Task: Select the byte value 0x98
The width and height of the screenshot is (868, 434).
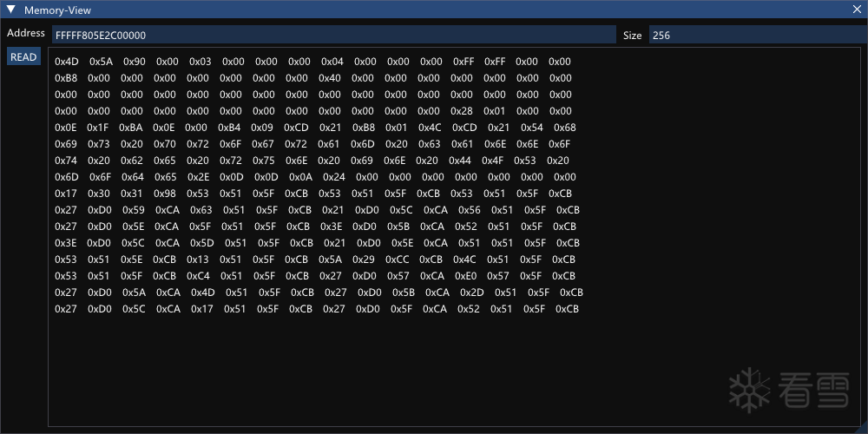Action: pyautogui.click(x=165, y=194)
